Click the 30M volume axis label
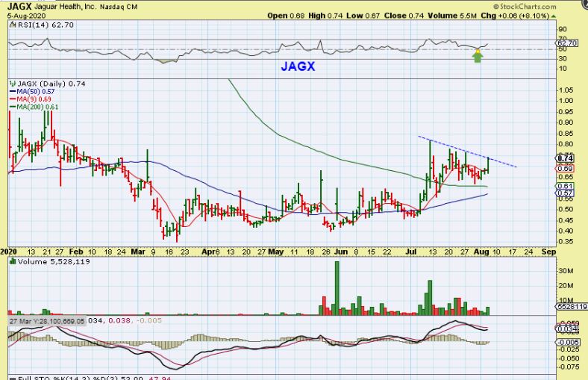This screenshot has height=380, width=588. [x=566, y=271]
